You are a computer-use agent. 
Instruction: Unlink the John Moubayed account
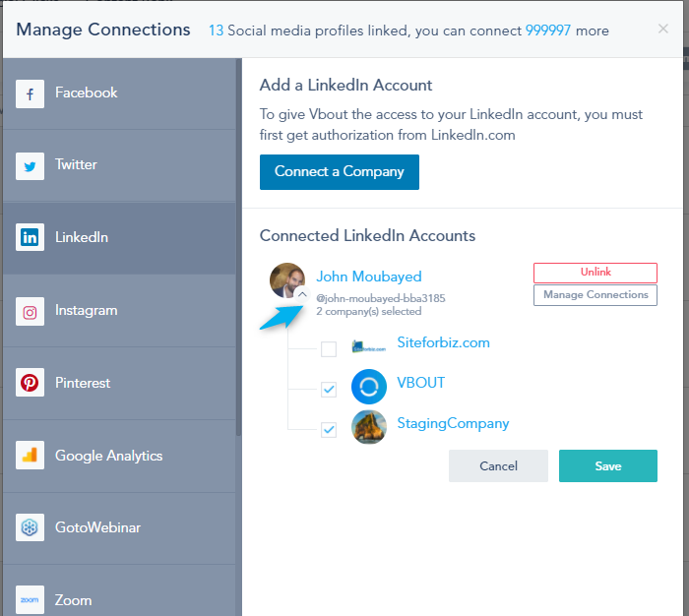[595, 273]
